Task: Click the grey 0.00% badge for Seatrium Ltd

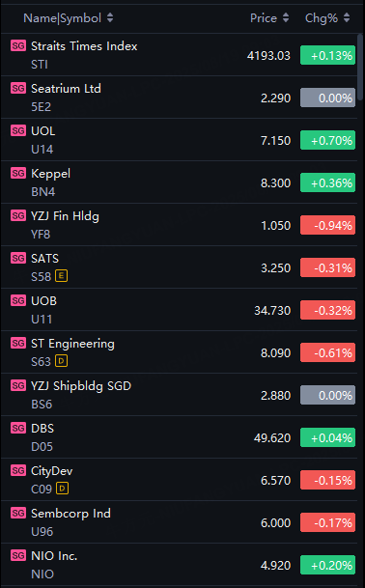Action: pyautogui.click(x=327, y=98)
